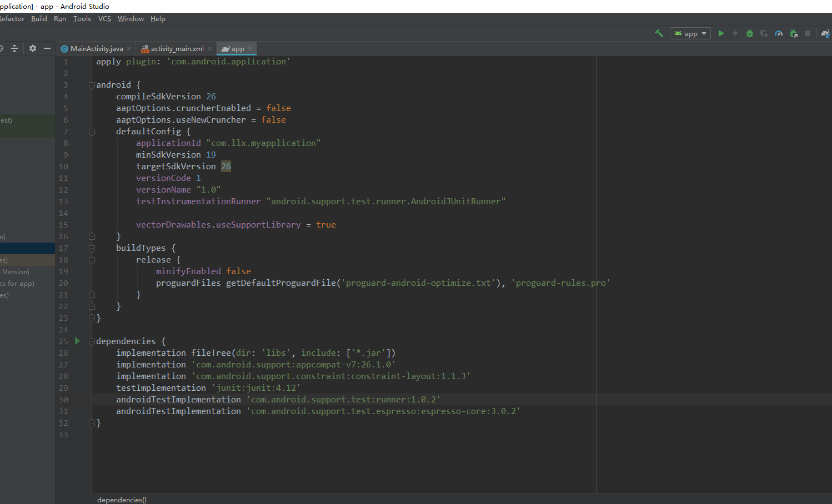832x504 pixels.
Task: Click fold end marker on line 23
Action: click(92, 318)
